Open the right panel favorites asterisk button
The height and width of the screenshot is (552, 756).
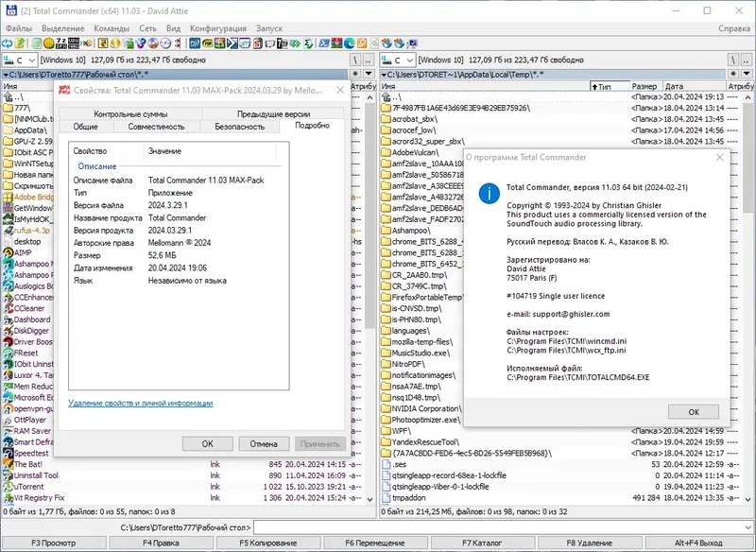(734, 74)
